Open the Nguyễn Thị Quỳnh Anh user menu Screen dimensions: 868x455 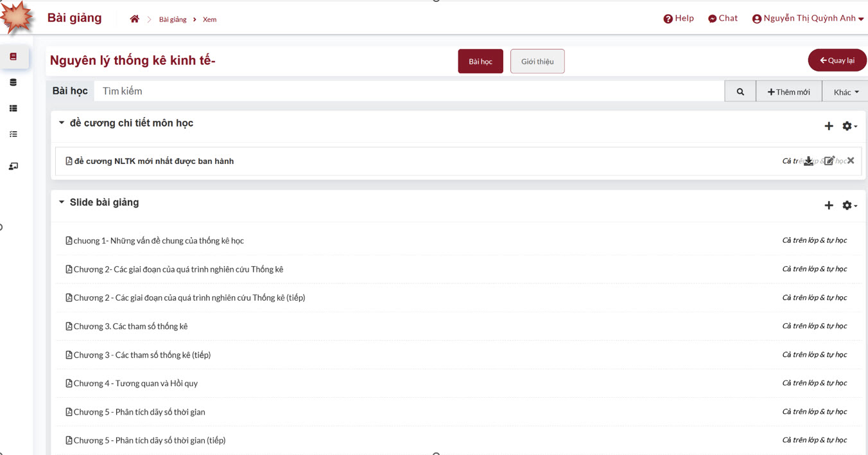tap(808, 19)
